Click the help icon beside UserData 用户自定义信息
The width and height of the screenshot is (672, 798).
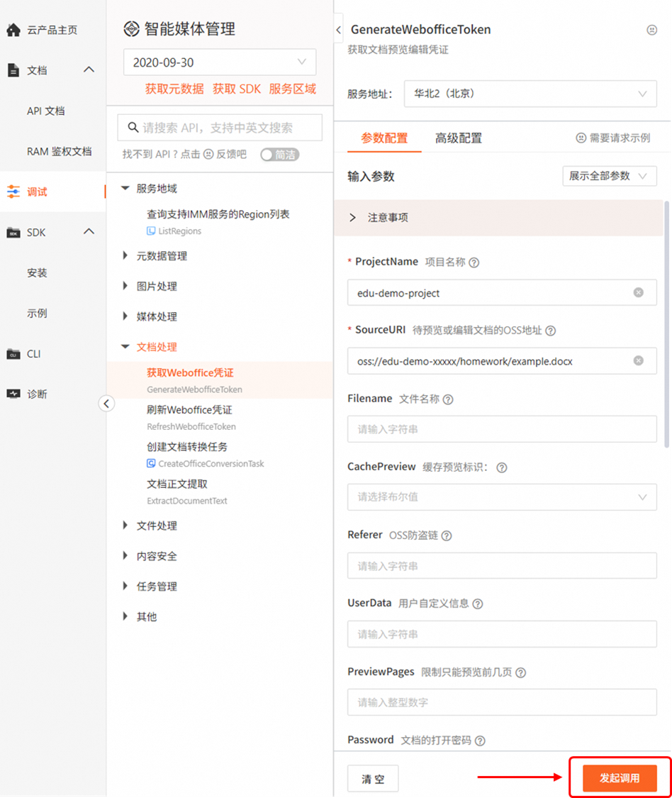pos(477,604)
